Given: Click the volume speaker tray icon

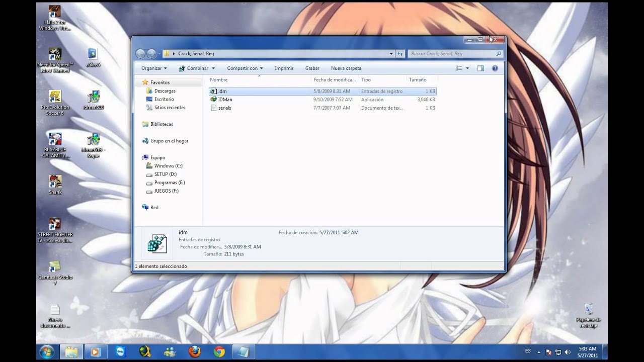Looking at the screenshot, I should pyautogui.click(x=568, y=352).
